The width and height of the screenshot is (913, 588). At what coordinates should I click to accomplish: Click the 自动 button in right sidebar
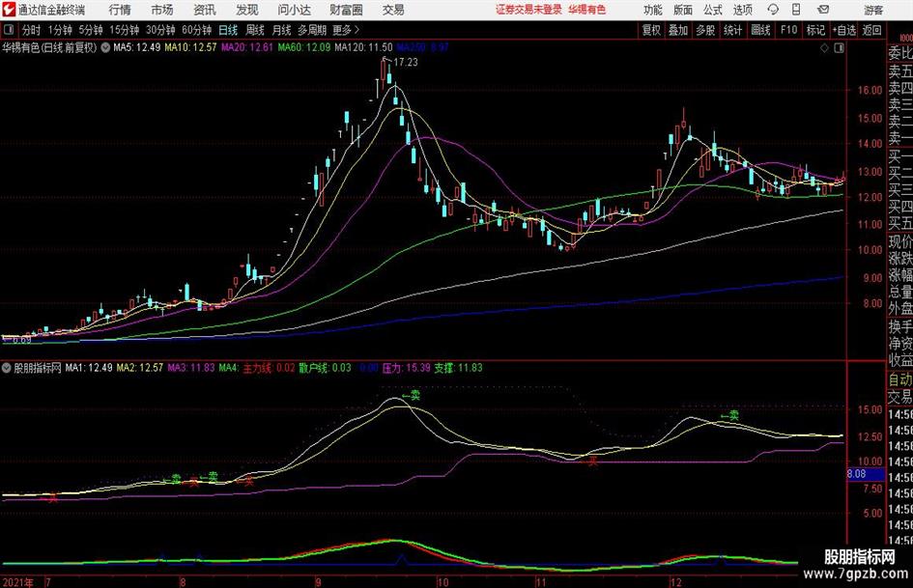[900, 379]
